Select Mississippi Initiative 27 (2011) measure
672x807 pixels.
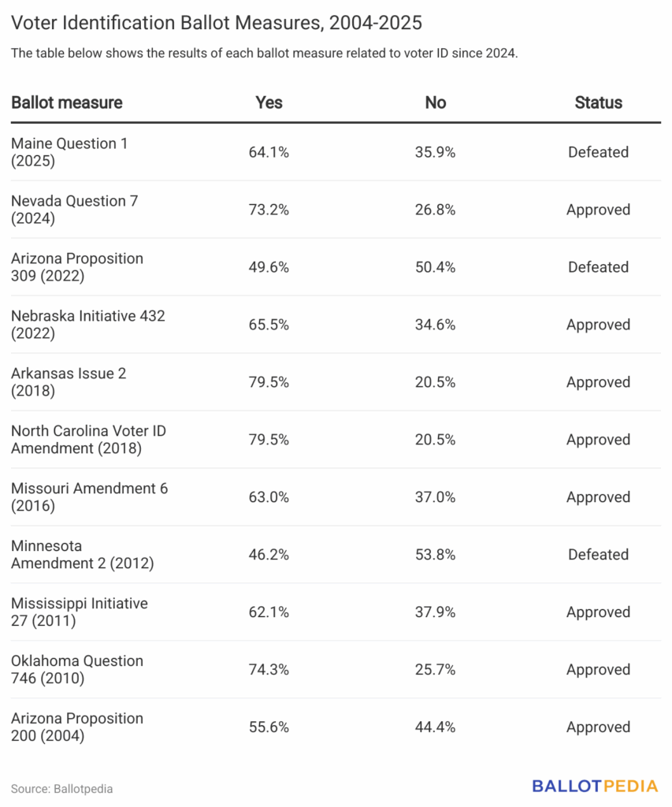pyautogui.click(x=80, y=612)
